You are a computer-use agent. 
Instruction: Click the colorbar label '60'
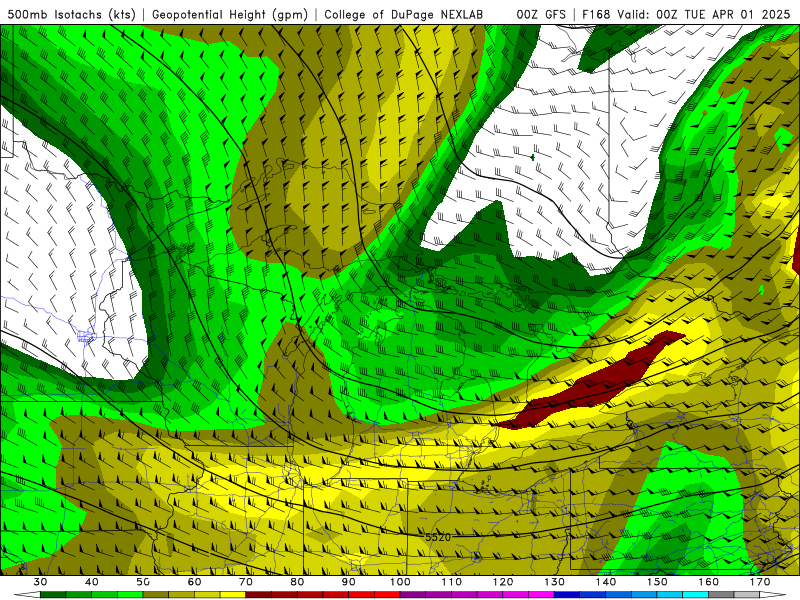pyautogui.click(x=194, y=582)
